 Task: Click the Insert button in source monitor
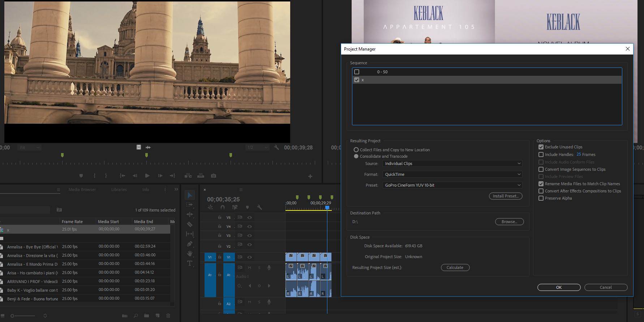coord(188,176)
